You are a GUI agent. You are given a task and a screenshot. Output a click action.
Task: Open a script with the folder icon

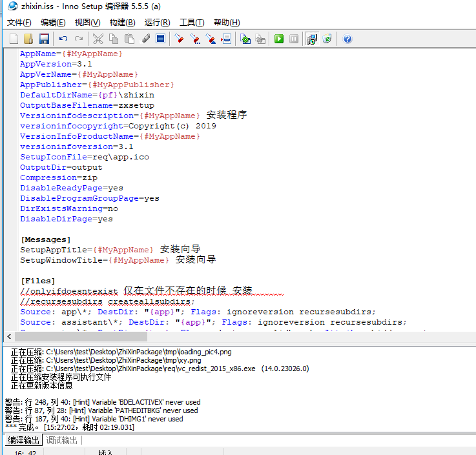pos(28,39)
